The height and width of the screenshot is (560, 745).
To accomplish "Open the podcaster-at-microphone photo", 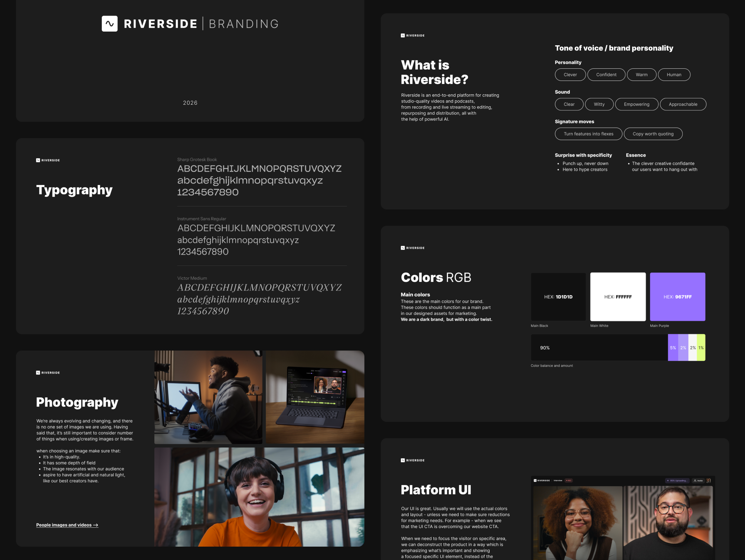I will coord(208,397).
